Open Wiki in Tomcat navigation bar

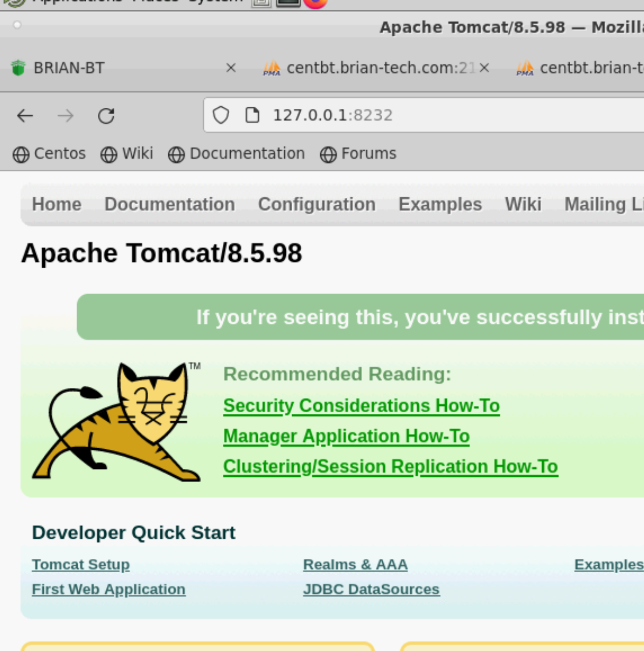pyautogui.click(x=523, y=204)
